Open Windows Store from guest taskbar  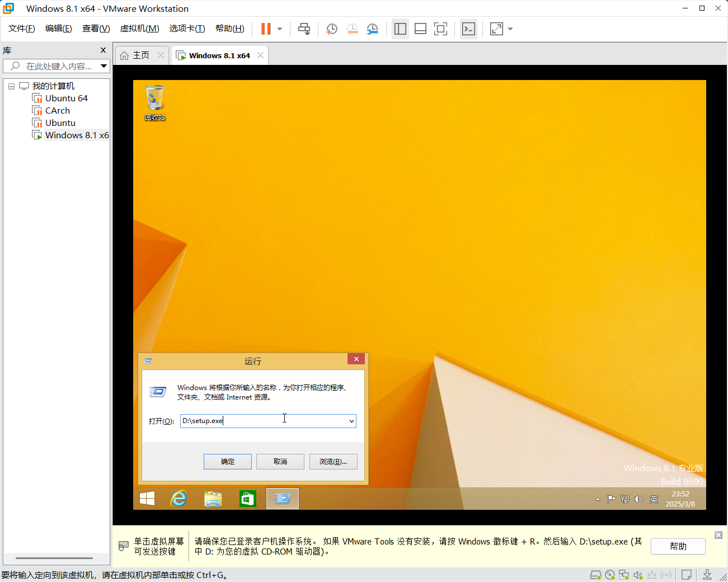coord(247,499)
